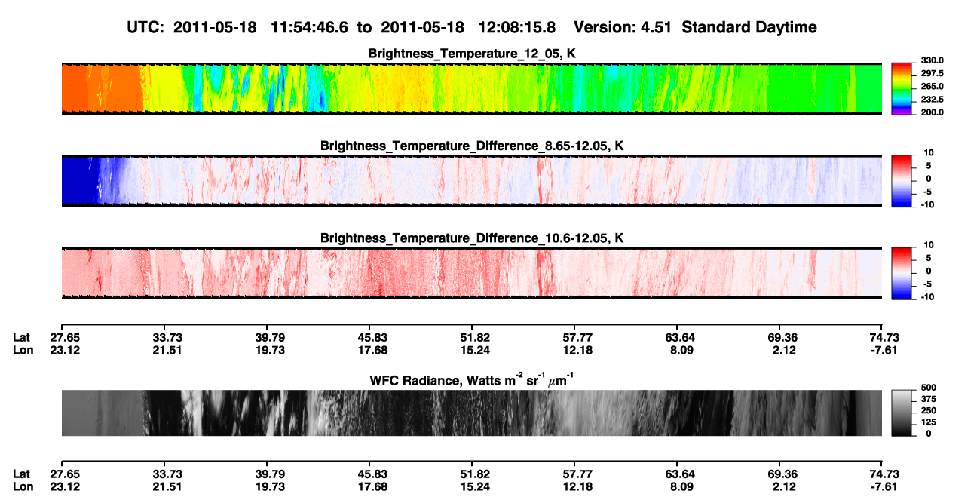980x503 pixels.
Task: Click the 'Lat' label above the WFC Radiance title
Action: click(22, 337)
